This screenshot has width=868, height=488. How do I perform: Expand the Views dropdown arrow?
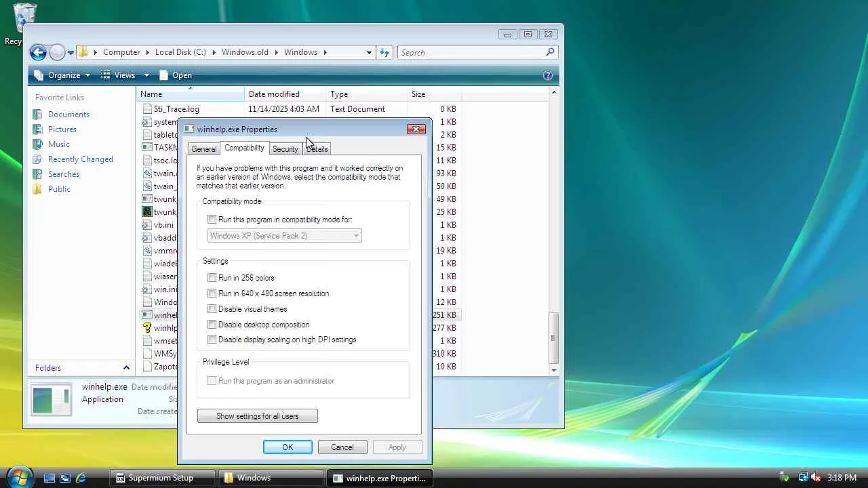pyautogui.click(x=146, y=75)
